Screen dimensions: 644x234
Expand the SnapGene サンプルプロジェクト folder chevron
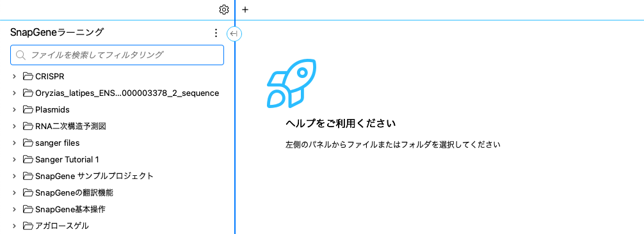(14, 176)
